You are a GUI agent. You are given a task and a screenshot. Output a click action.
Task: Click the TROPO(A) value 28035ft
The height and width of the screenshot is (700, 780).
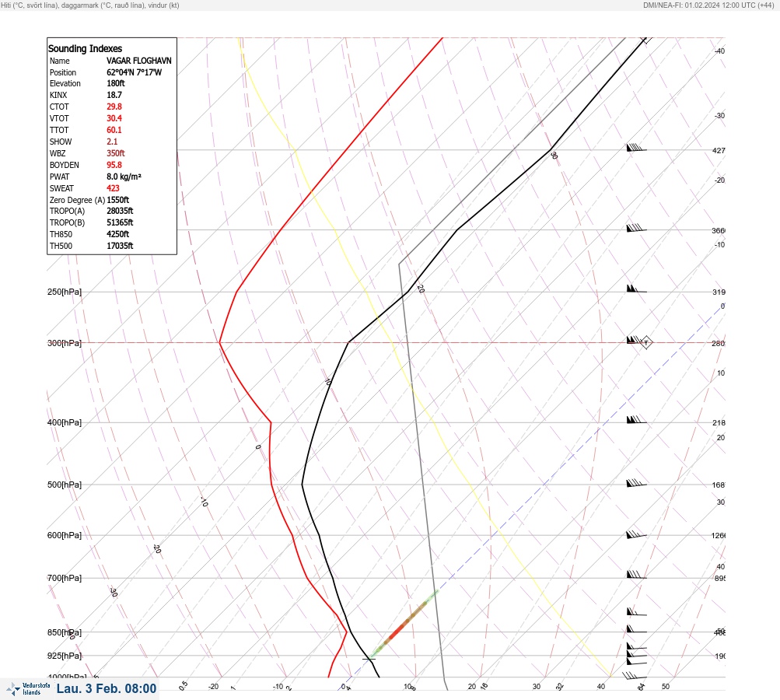pyautogui.click(x=120, y=211)
